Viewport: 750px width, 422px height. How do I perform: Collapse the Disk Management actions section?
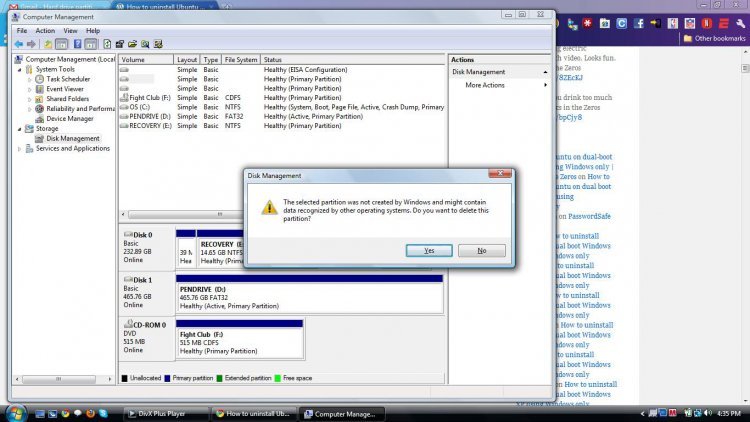click(545, 72)
